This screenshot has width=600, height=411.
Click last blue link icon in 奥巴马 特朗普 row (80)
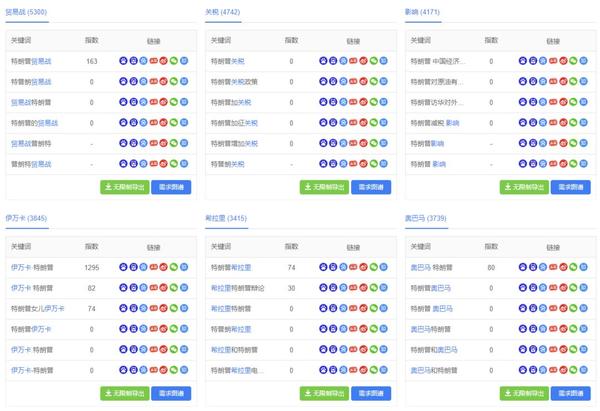point(583,267)
